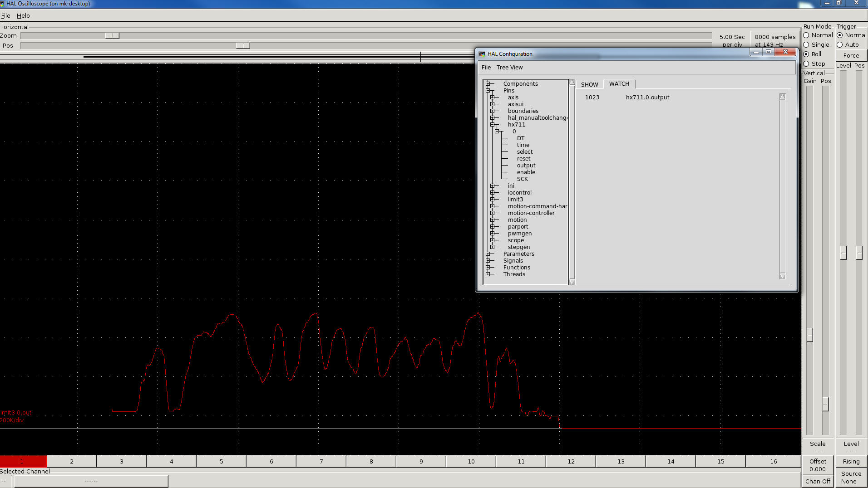The width and height of the screenshot is (868, 488).
Task: Click the Chan Off button
Action: [x=818, y=481]
